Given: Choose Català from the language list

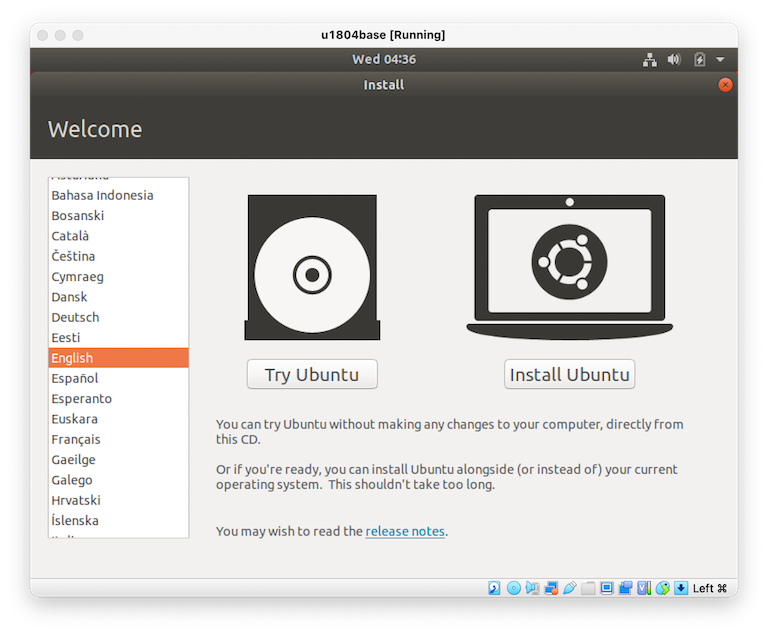Looking at the screenshot, I should [119, 236].
